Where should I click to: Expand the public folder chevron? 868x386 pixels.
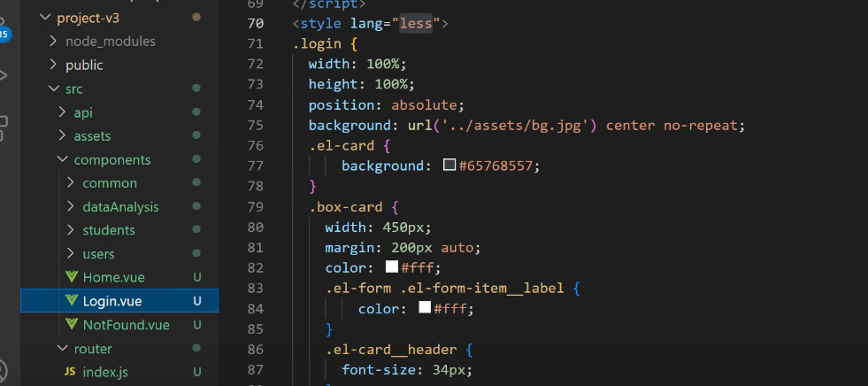(53, 65)
